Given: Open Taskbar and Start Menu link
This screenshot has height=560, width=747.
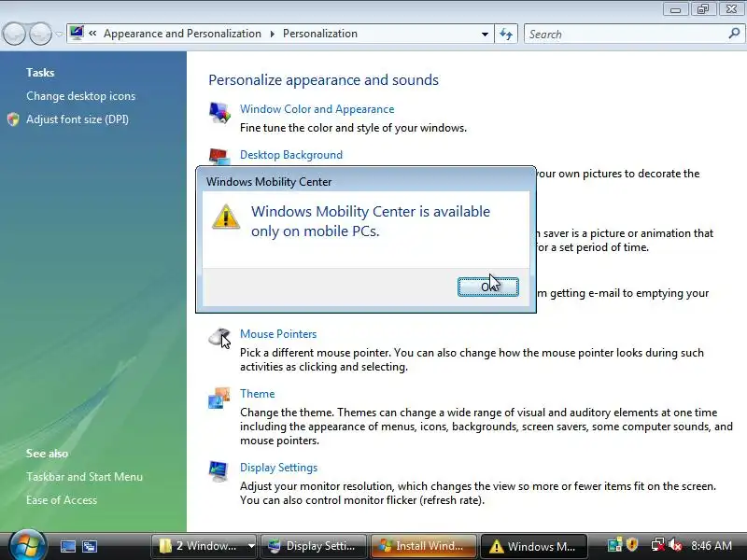Looking at the screenshot, I should pos(84,477).
